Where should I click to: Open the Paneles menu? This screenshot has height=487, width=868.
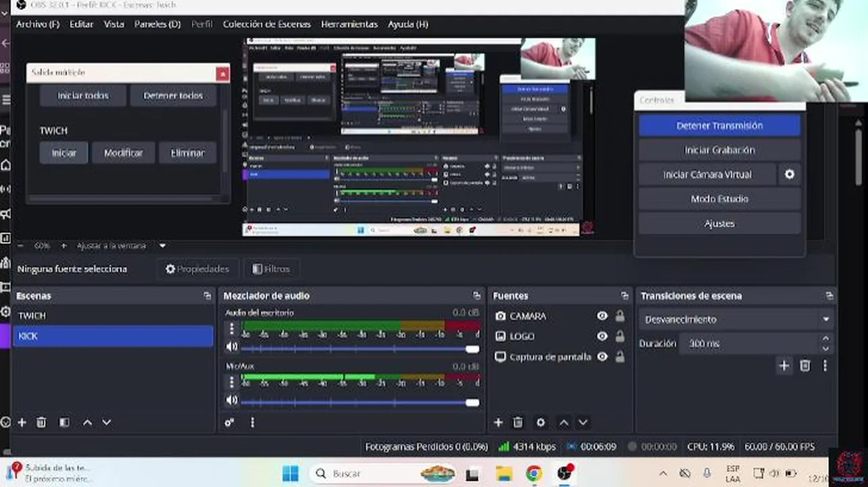158,24
